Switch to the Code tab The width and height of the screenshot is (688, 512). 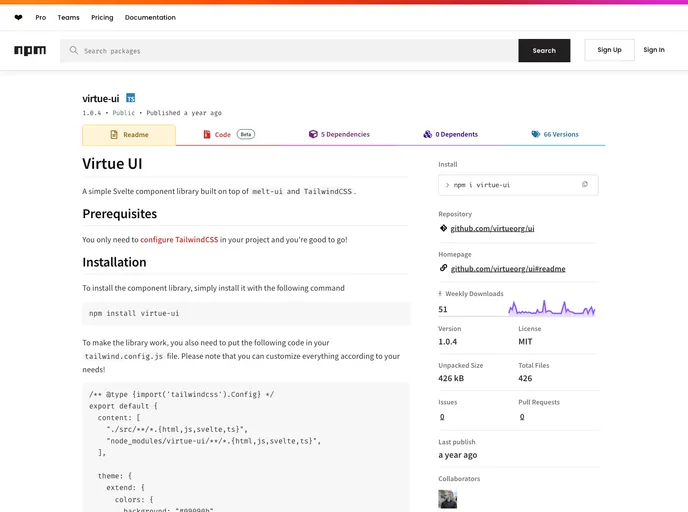[229, 135]
